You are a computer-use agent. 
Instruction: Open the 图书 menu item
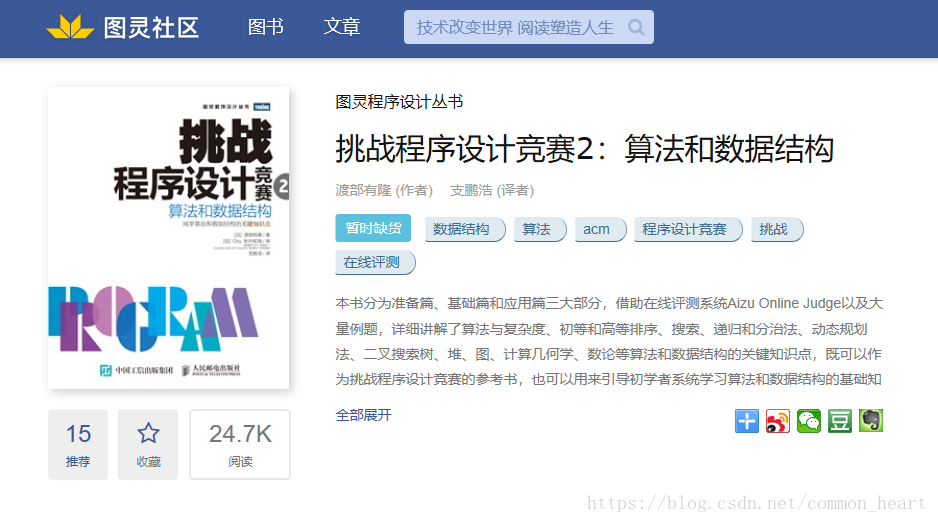(x=266, y=27)
